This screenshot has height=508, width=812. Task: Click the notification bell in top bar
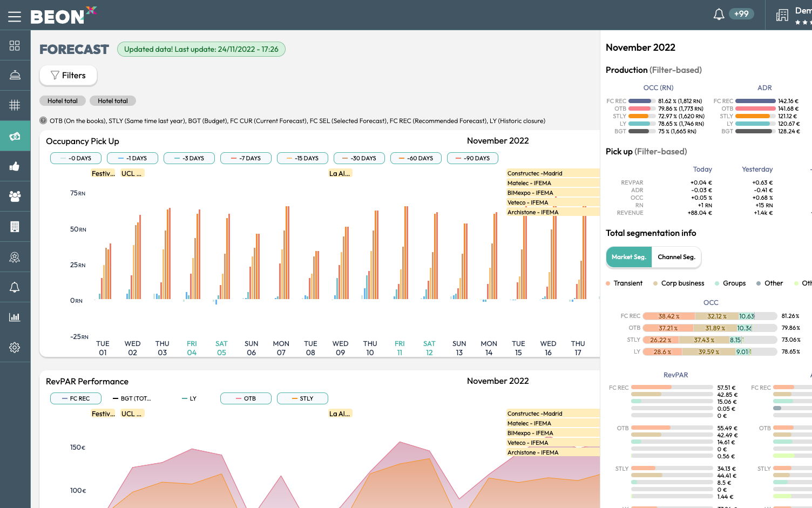pyautogui.click(x=719, y=15)
